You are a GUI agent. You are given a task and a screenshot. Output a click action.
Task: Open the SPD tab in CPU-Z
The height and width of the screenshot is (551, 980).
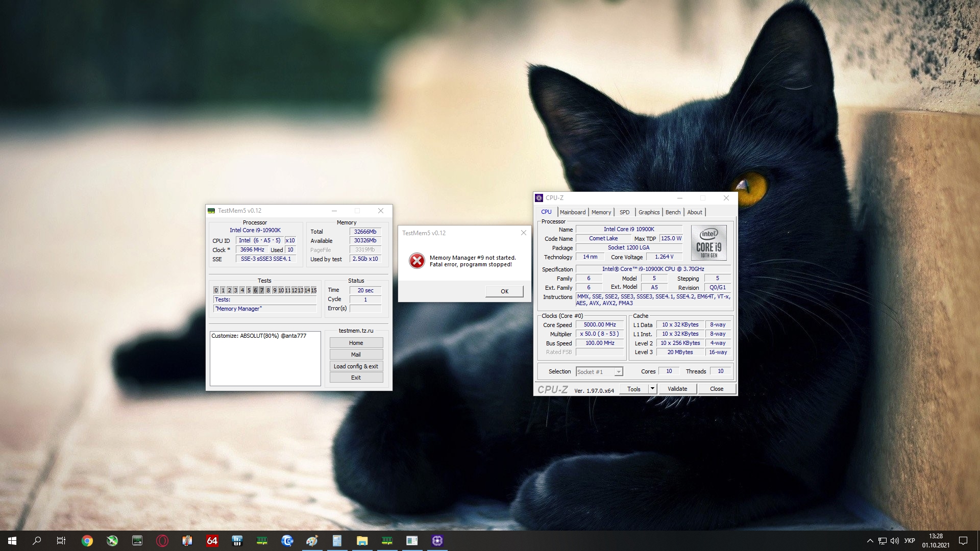624,212
